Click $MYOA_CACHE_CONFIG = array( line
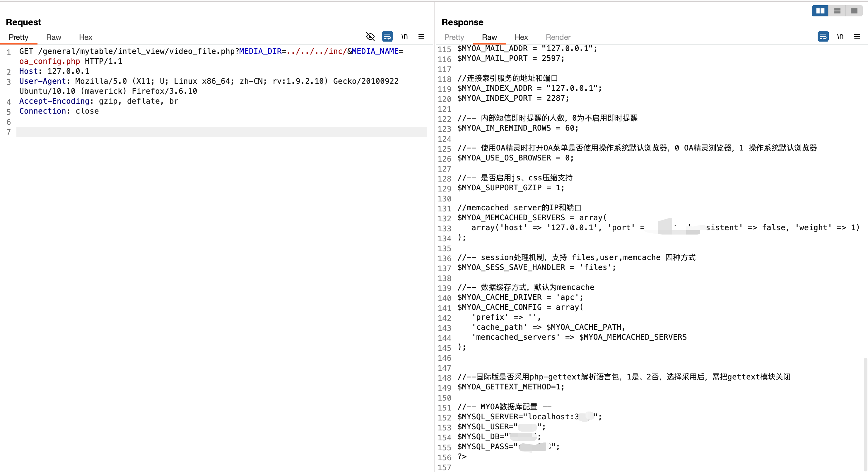 [520, 307]
